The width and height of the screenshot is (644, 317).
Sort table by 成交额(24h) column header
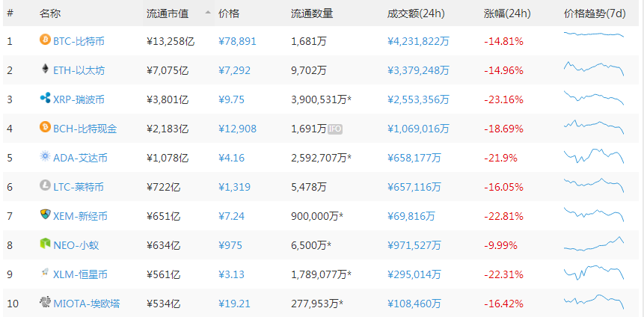point(416,13)
